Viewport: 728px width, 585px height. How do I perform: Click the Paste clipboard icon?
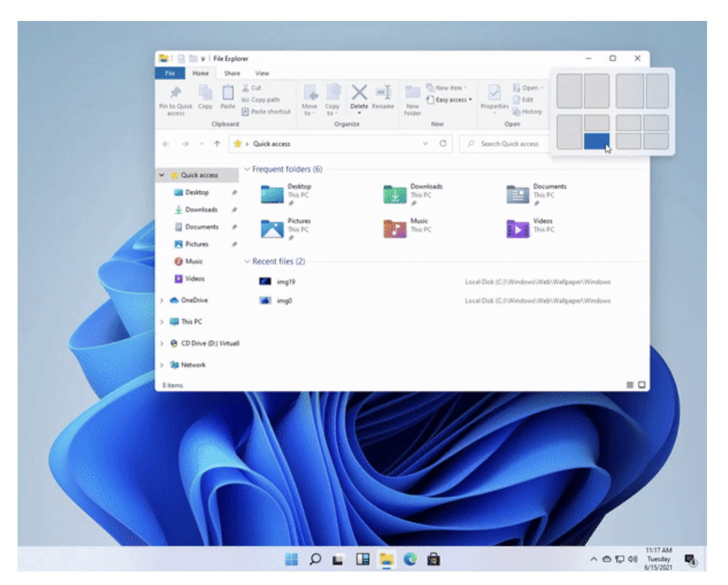[228, 92]
